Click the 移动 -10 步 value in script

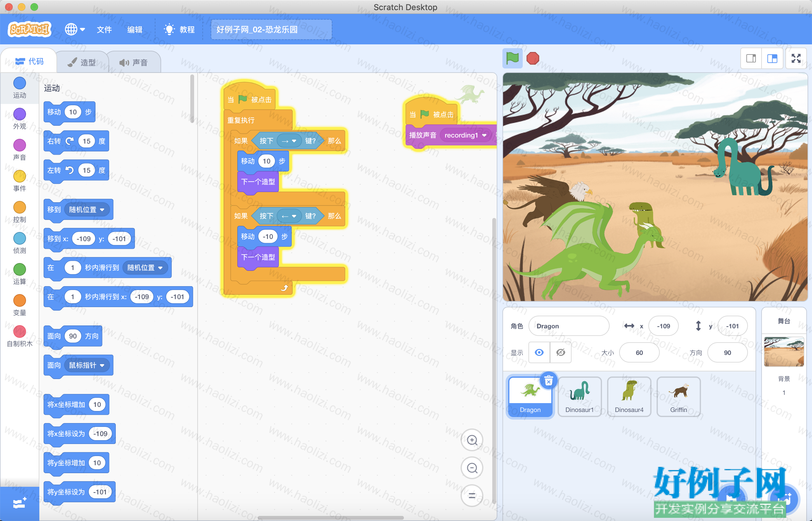[268, 236]
